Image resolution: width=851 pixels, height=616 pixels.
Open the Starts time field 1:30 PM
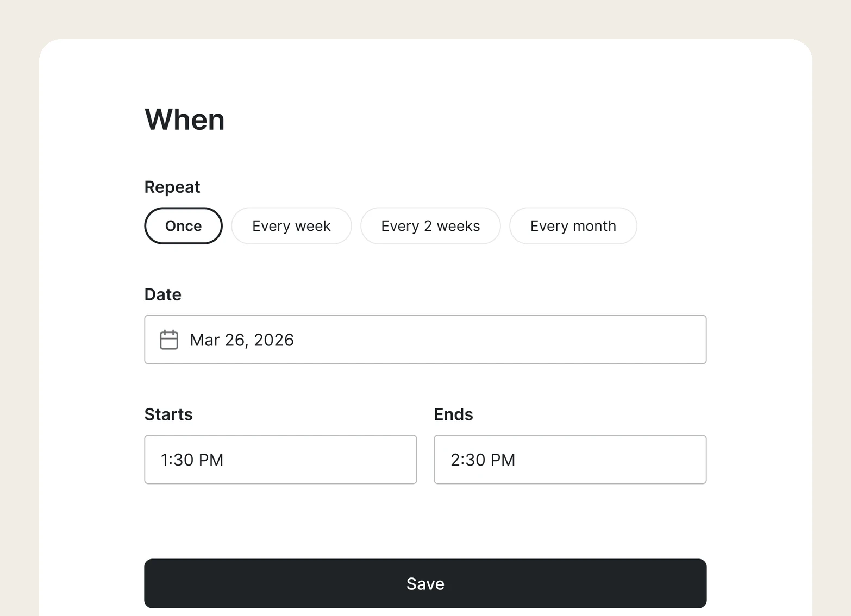point(280,460)
